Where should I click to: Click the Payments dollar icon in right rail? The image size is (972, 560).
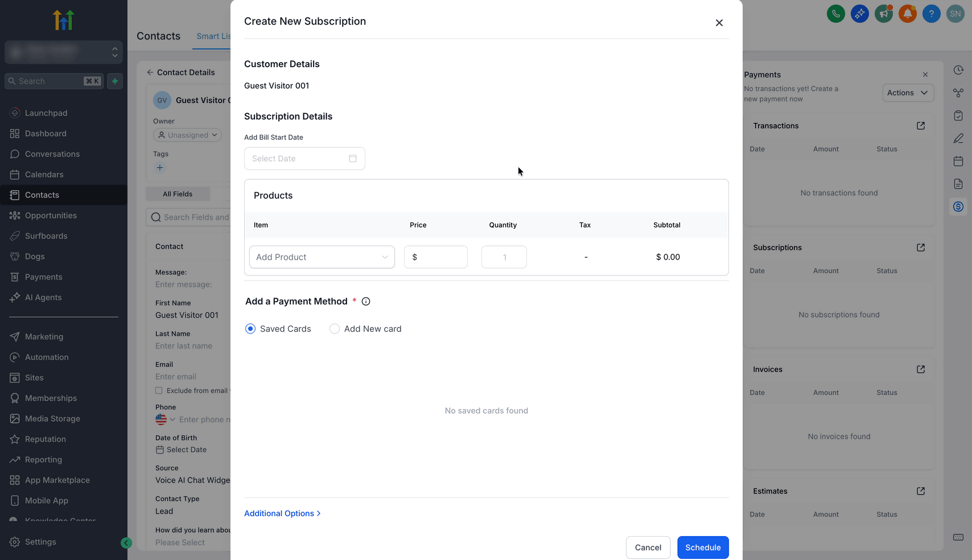coord(958,207)
